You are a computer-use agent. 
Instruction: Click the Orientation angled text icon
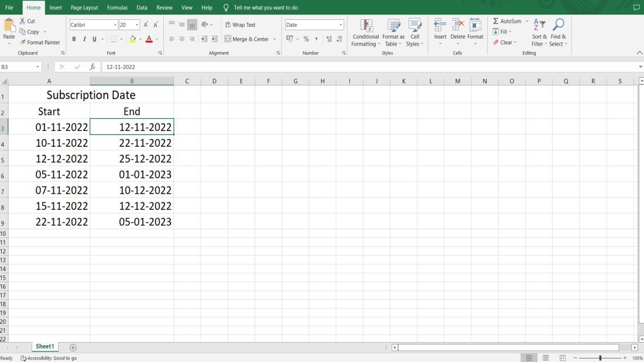point(204,25)
